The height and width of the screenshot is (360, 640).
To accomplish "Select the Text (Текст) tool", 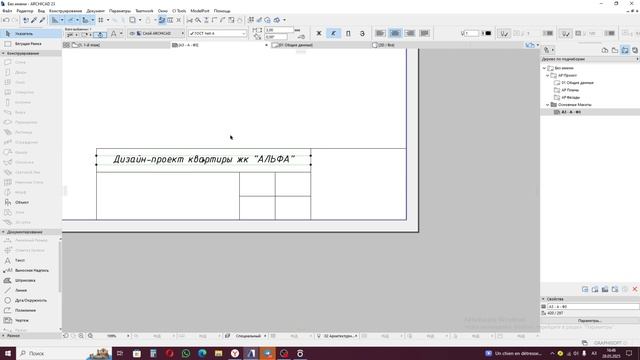I will click(x=29, y=260).
